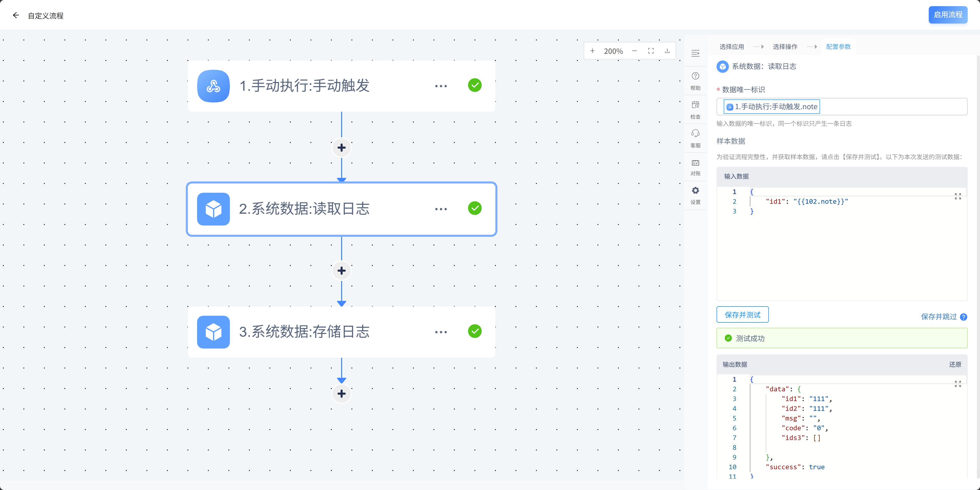Expand the 输入数据 code editor fullscreen

[957, 196]
